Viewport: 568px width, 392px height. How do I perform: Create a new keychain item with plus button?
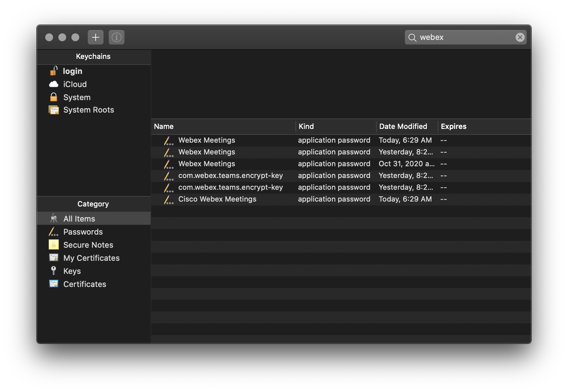click(x=95, y=37)
